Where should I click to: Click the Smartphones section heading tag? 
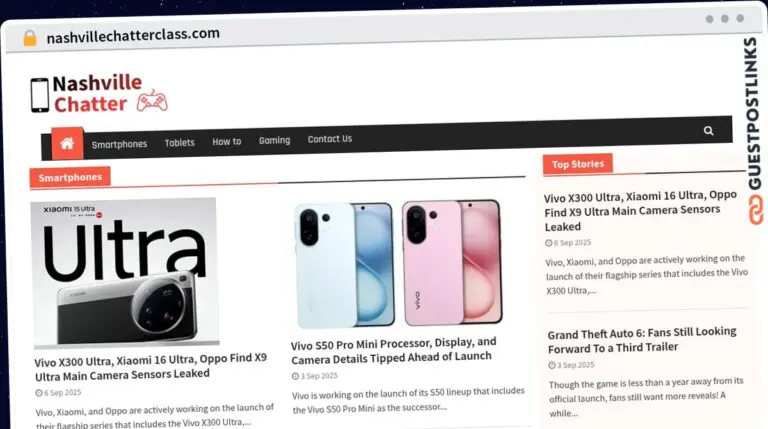pyautogui.click(x=70, y=177)
